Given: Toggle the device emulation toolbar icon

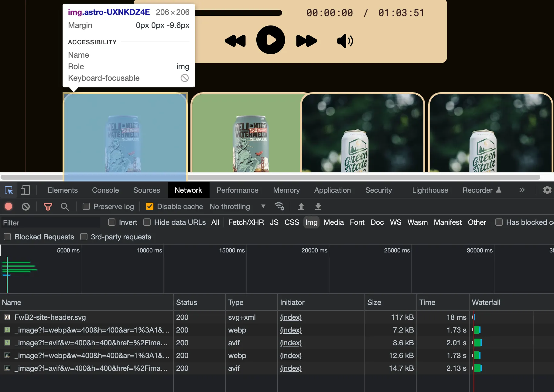Looking at the screenshot, I should click(x=25, y=190).
